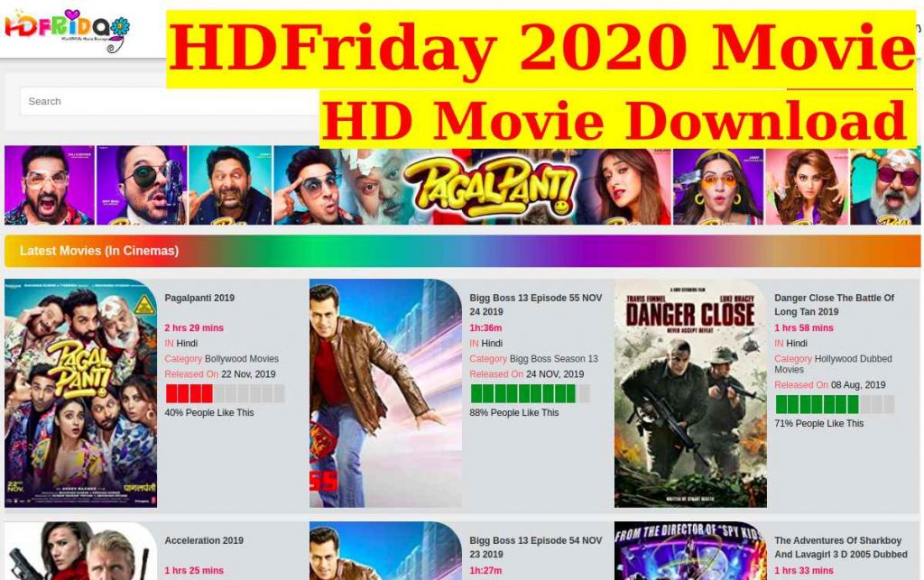The width and height of the screenshot is (924, 580).
Task: Open the Pagalpanti 2019 title link
Action: point(199,298)
